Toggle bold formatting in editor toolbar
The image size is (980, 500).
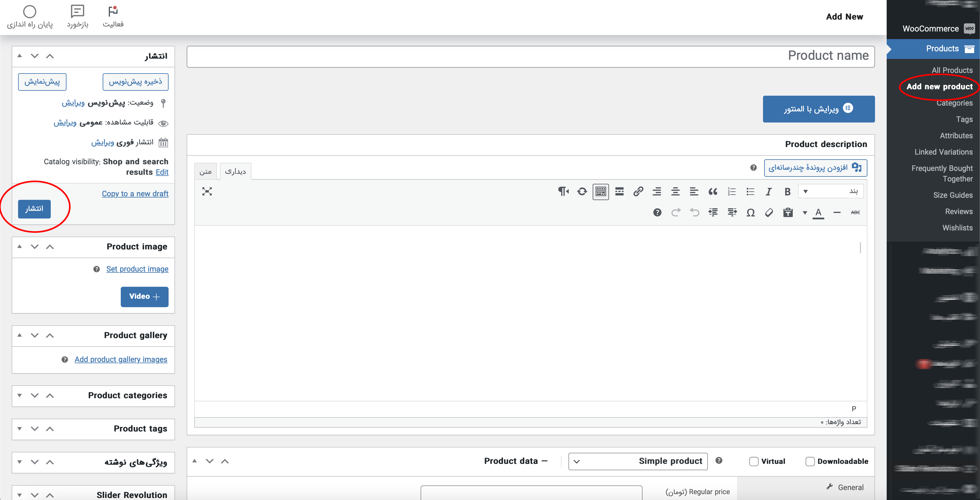coord(787,192)
